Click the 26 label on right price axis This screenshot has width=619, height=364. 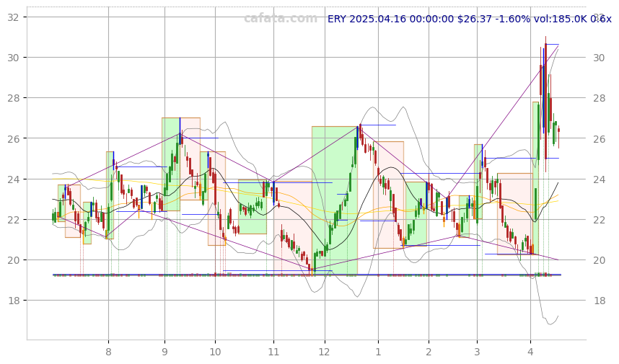coord(599,139)
